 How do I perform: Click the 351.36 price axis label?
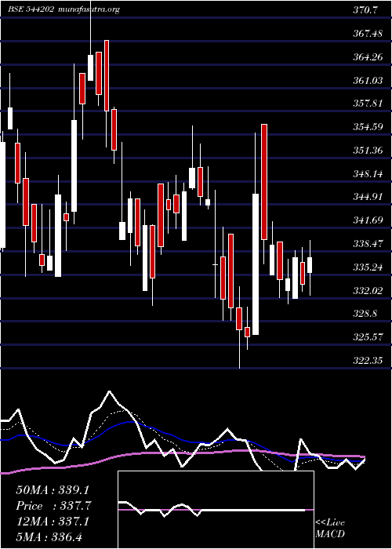point(368,151)
